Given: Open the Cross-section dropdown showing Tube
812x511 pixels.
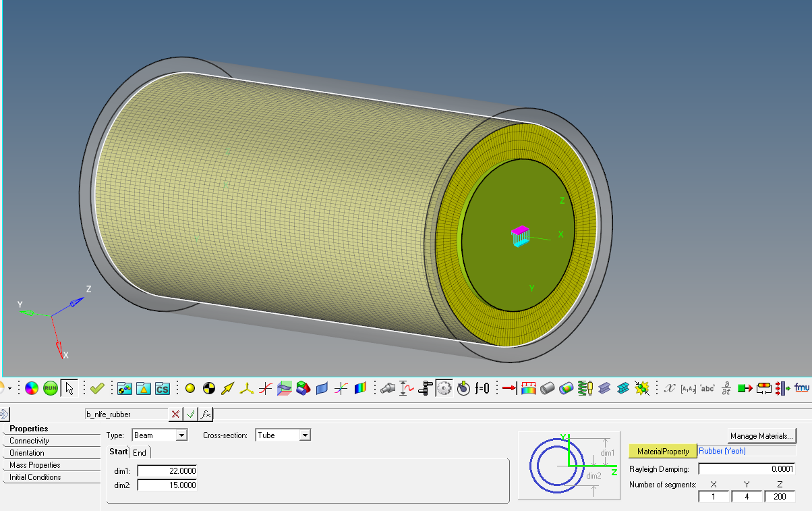Looking at the screenshot, I should point(283,435).
